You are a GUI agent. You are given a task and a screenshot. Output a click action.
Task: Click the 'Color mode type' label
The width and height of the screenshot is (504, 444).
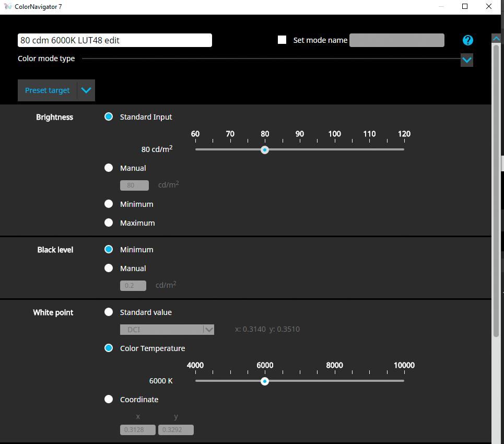(46, 59)
